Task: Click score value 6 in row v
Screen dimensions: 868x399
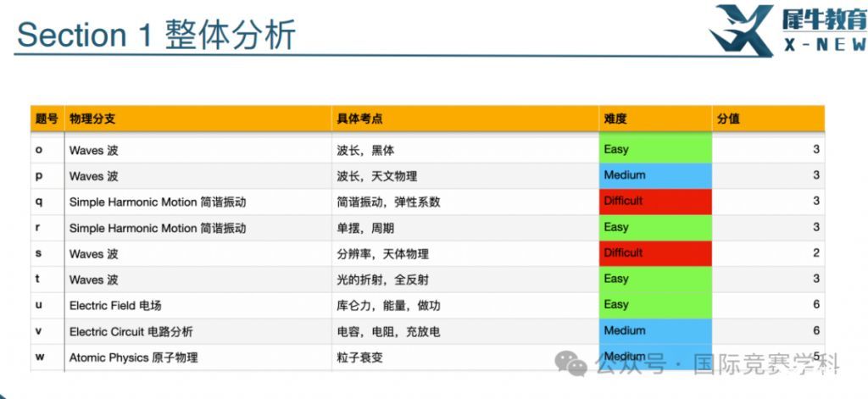Action: [816, 331]
